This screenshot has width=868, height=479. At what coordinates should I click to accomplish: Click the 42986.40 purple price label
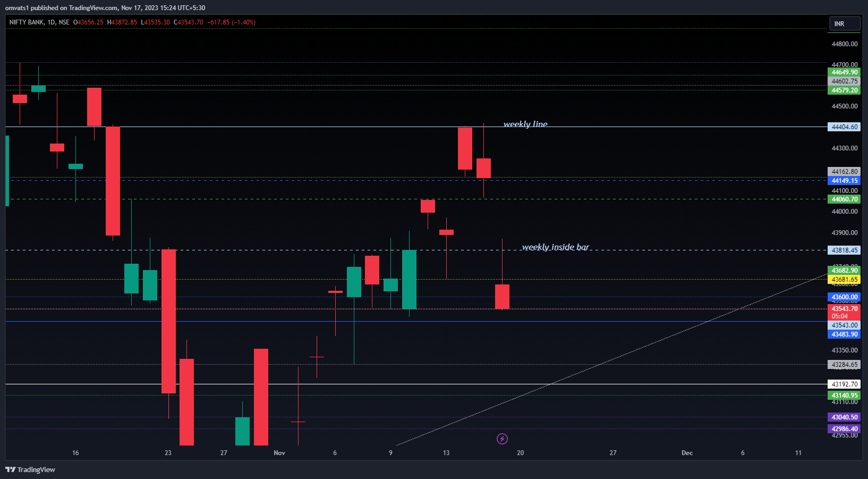point(844,429)
